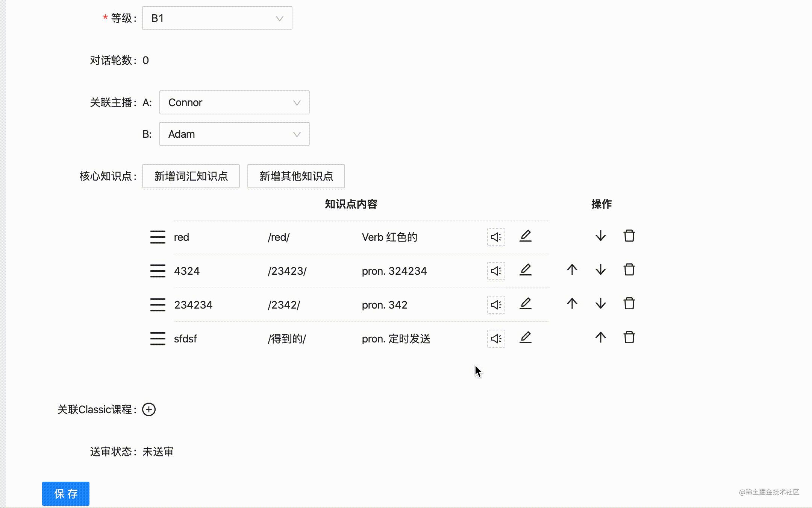Play audio for the 234234 row

click(496, 305)
